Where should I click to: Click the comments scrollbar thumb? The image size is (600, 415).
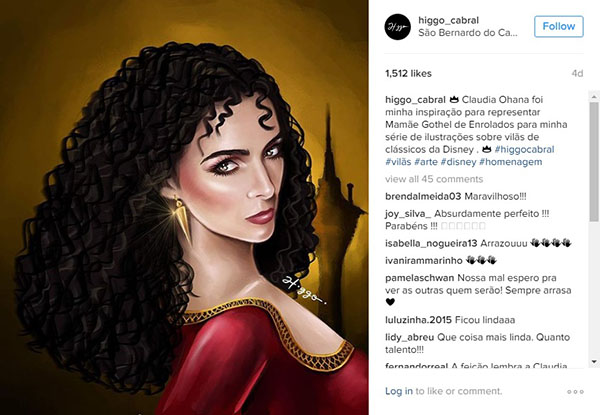[594, 161]
